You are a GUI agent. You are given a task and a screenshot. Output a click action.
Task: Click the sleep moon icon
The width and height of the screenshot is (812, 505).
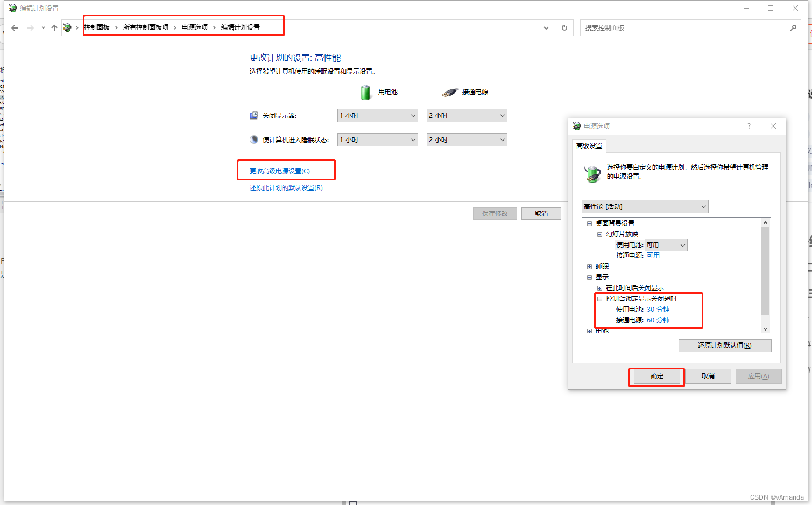(x=254, y=139)
